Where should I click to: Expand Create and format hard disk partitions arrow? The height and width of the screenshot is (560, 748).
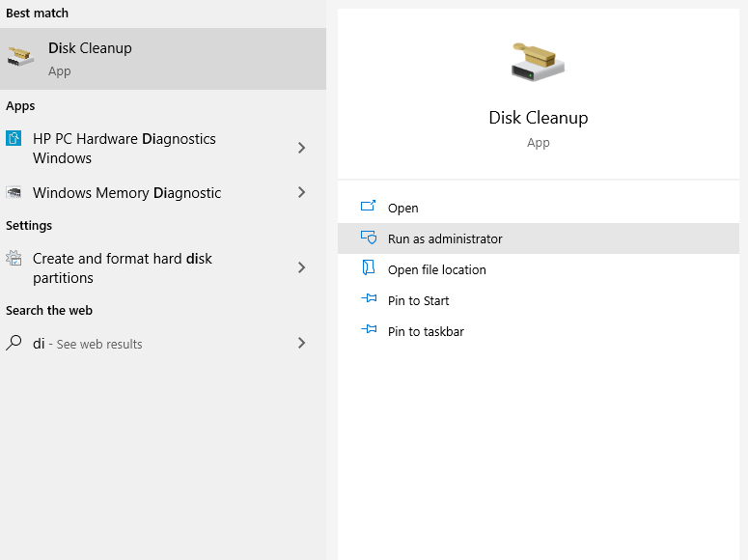pos(301,267)
